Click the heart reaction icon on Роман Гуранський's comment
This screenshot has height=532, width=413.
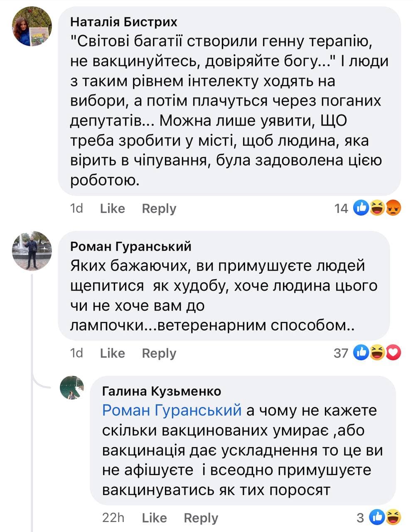(x=393, y=352)
